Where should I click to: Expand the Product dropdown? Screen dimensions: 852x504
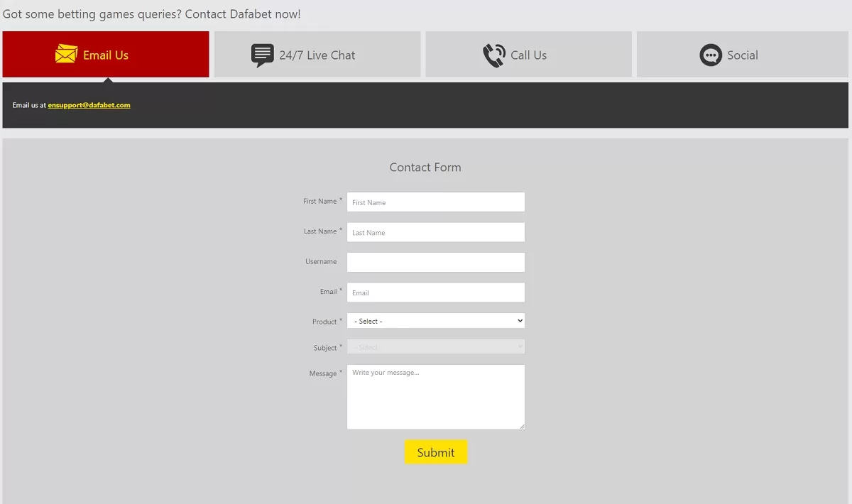point(436,321)
